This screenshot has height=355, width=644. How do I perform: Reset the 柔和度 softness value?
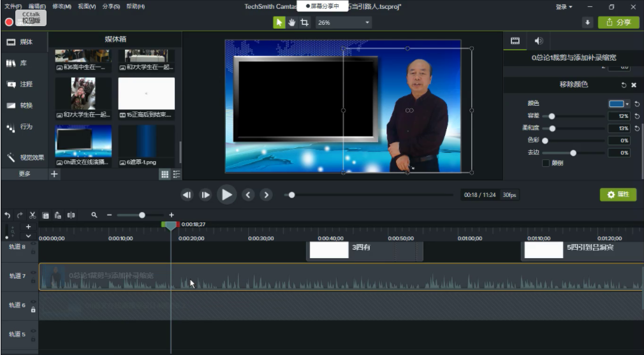pyautogui.click(x=637, y=129)
